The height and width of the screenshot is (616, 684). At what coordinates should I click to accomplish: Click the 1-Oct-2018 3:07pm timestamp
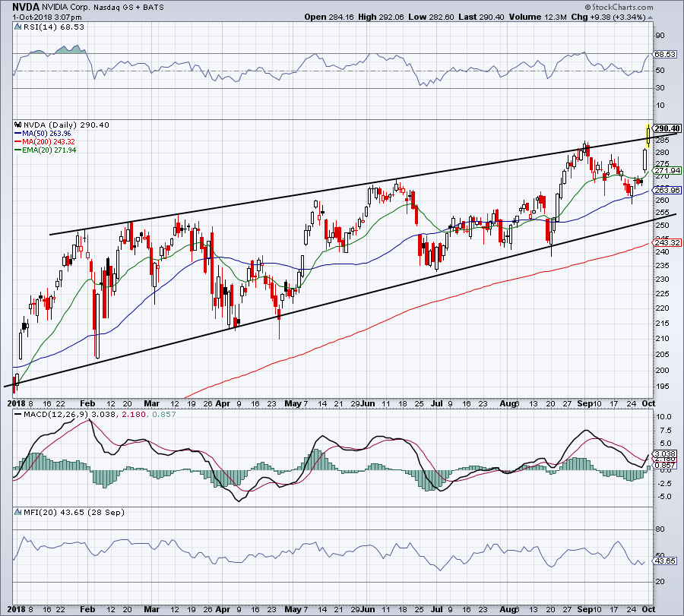pos(46,17)
